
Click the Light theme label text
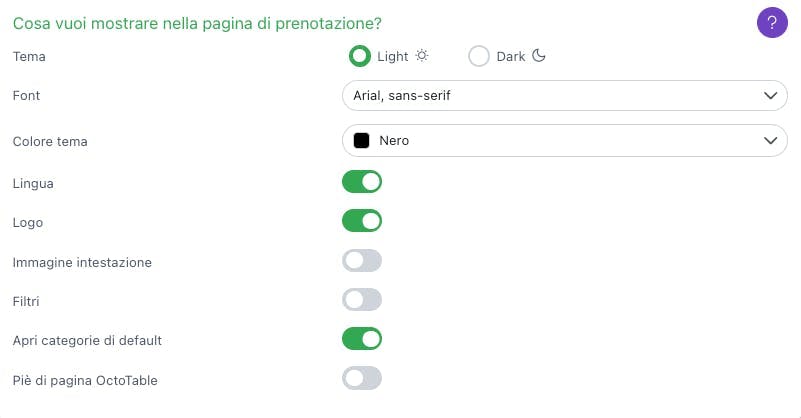(393, 56)
